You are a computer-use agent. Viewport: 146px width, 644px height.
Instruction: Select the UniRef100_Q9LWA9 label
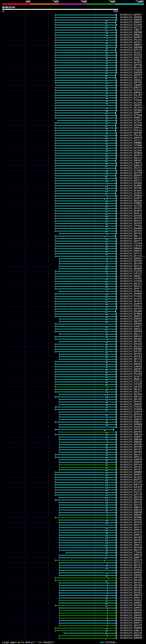click(x=131, y=311)
